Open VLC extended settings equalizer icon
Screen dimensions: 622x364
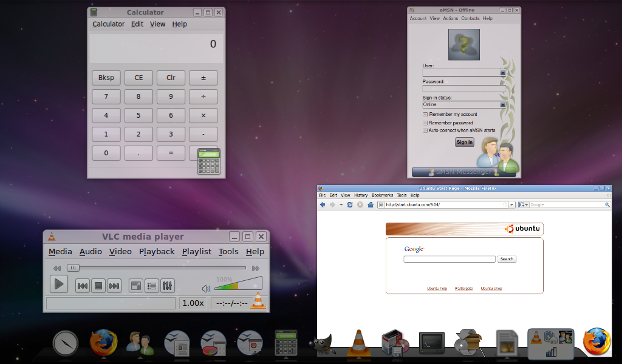coord(168,286)
